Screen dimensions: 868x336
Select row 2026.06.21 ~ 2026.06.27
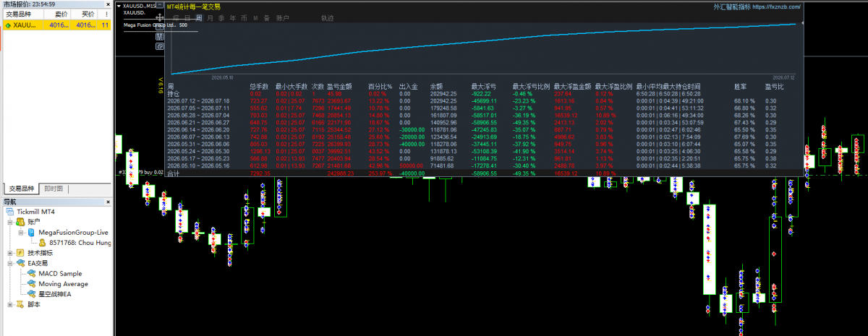tap(485, 122)
